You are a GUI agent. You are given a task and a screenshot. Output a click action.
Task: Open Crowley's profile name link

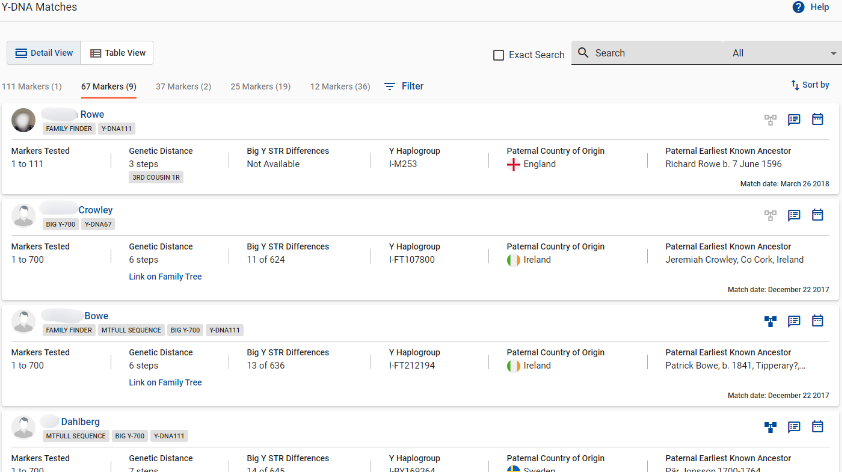[96, 210]
